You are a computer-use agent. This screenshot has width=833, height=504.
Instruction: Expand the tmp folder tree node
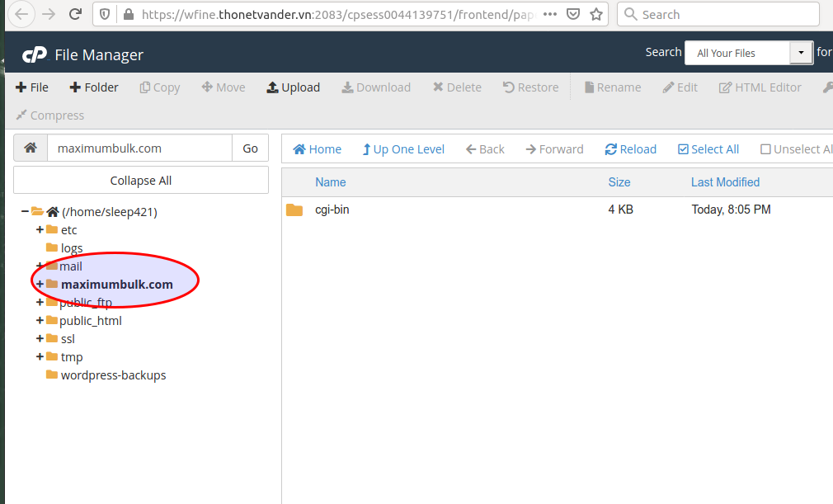pos(40,356)
